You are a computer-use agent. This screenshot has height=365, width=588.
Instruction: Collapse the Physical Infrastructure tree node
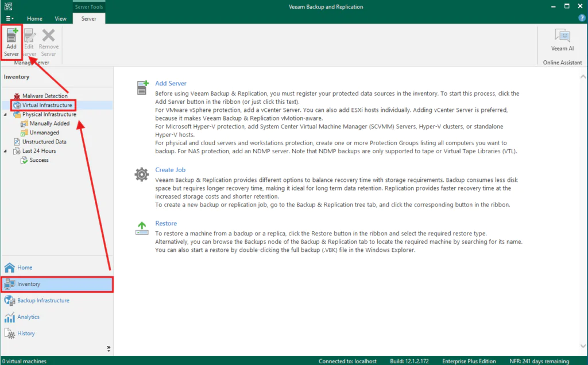(x=6, y=114)
